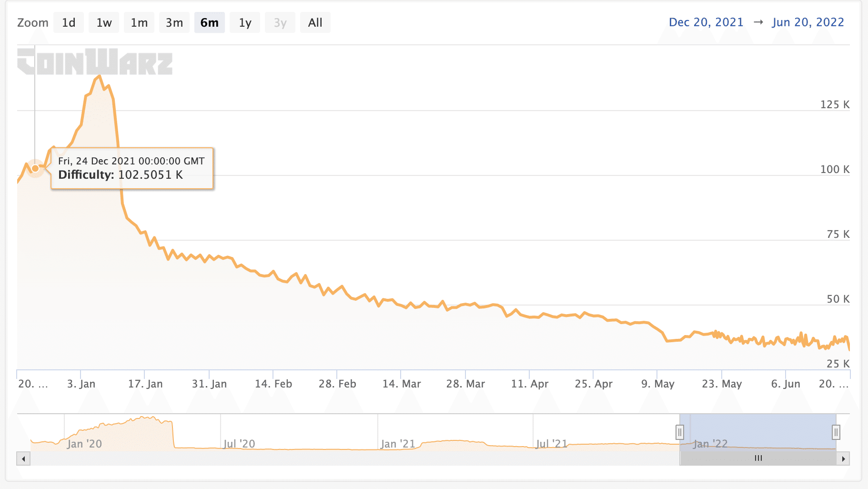Screen dimensions: 868x489
Task: Show All data range
Action: pyautogui.click(x=315, y=22)
